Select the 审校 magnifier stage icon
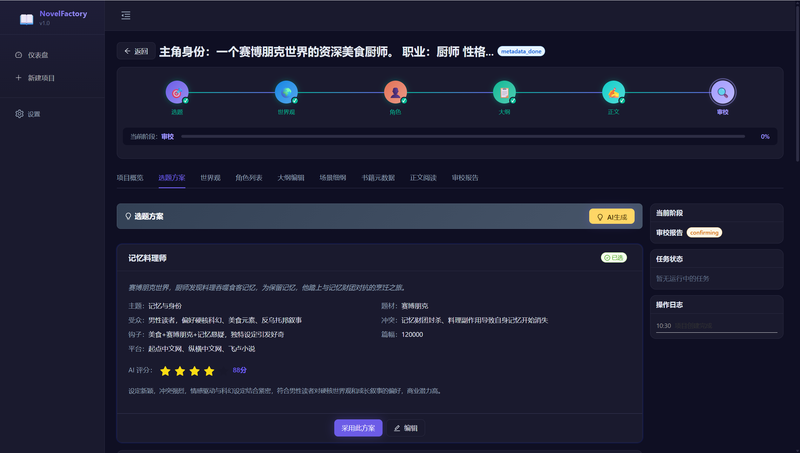 tap(722, 92)
